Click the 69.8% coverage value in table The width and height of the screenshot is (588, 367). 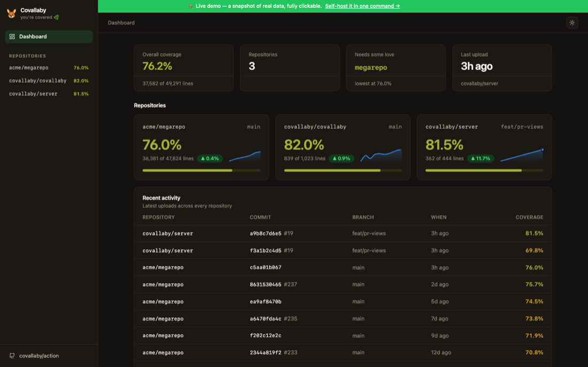535,251
